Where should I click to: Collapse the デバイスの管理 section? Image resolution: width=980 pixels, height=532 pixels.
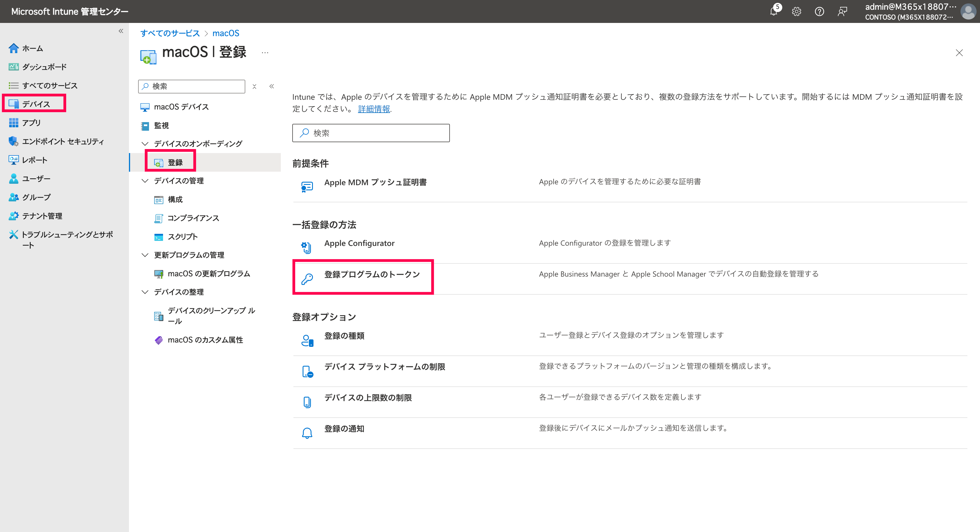(145, 181)
